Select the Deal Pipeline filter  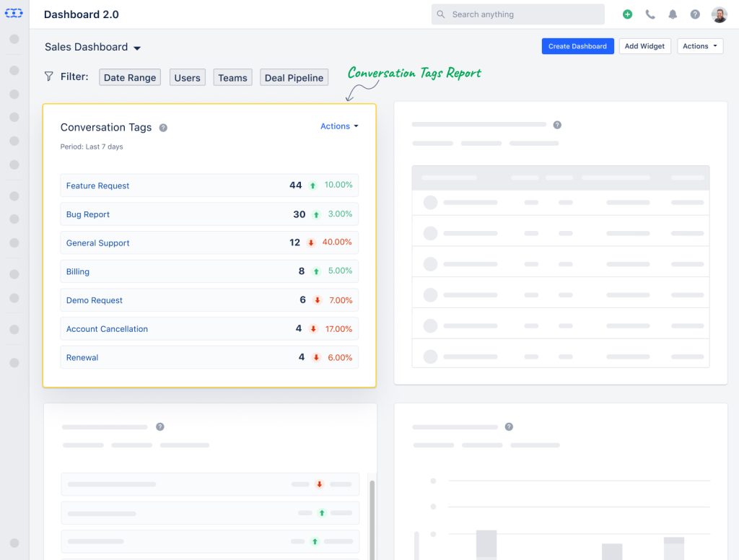coord(294,77)
